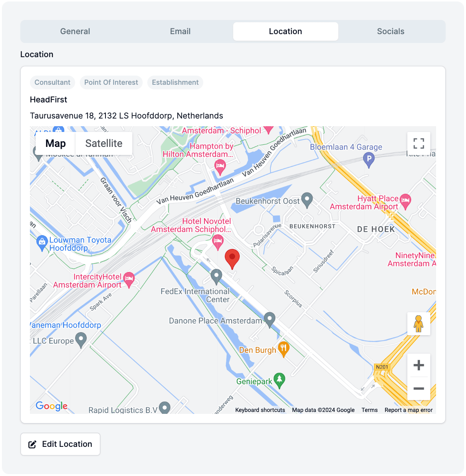The image size is (466, 476).
Task: Click the Establishment tag chip
Action: click(x=175, y=82)
